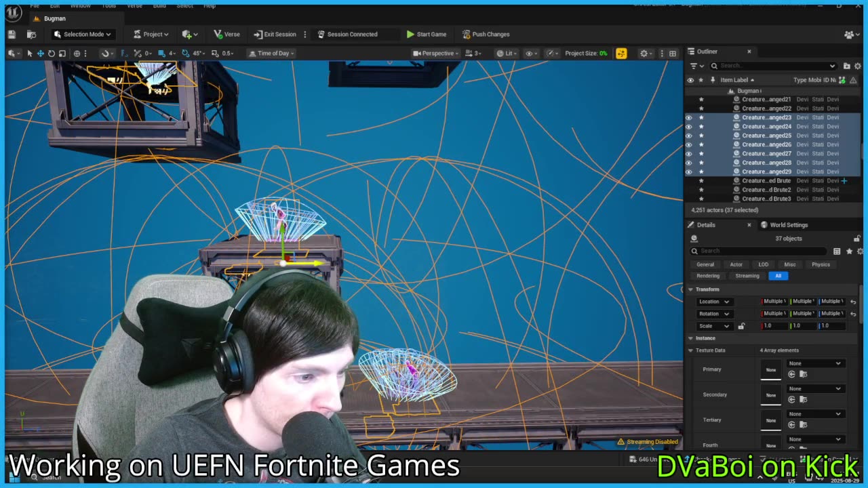Click the Streaming filter button

pos(747,276)
